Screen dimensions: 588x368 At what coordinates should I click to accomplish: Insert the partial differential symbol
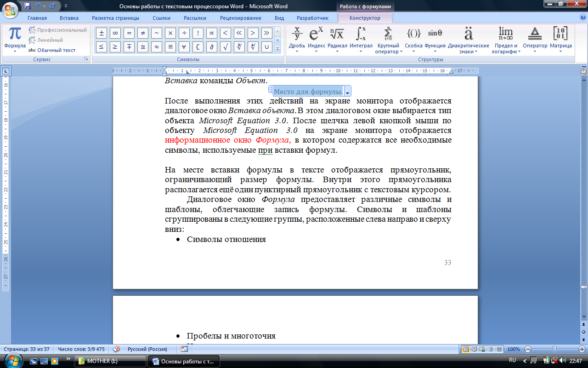pos(212,47)
